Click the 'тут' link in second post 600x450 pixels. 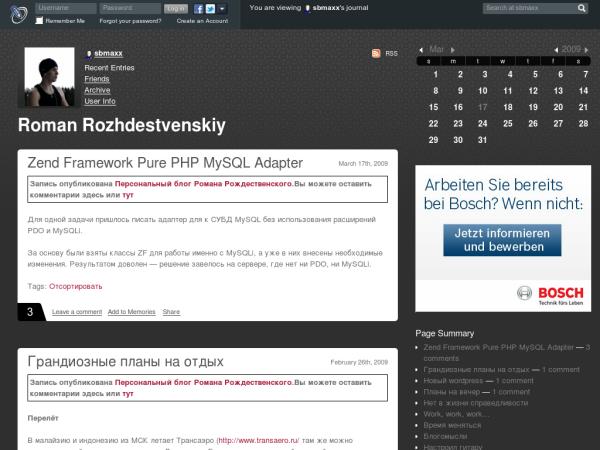(128, 393)
